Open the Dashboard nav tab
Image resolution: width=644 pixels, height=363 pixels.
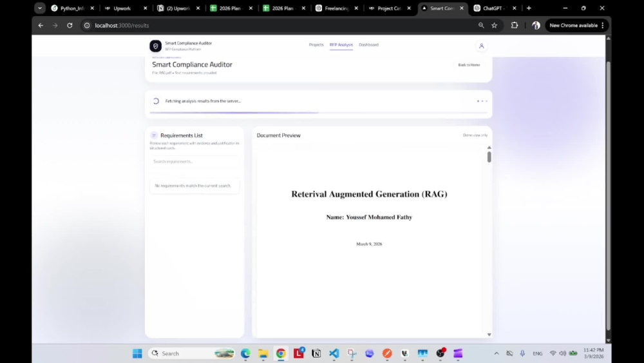pos(368,44)
